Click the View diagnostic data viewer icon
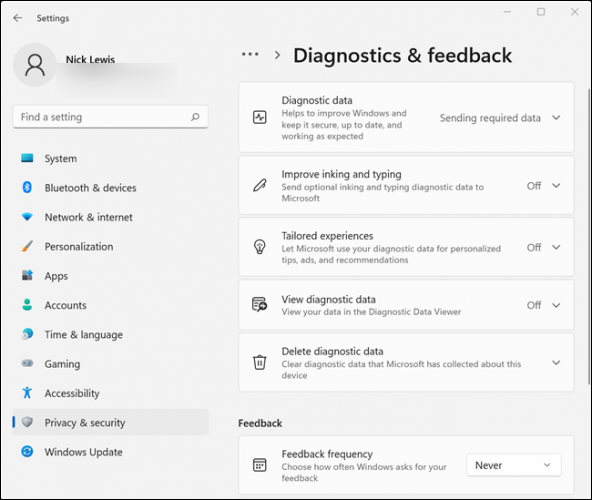 (x=259, y=304)
